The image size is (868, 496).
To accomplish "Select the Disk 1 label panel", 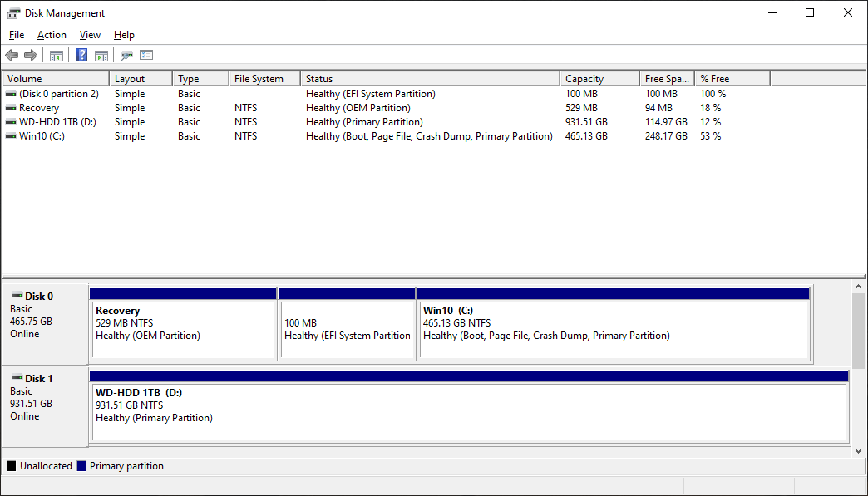I will click(45, 406).
